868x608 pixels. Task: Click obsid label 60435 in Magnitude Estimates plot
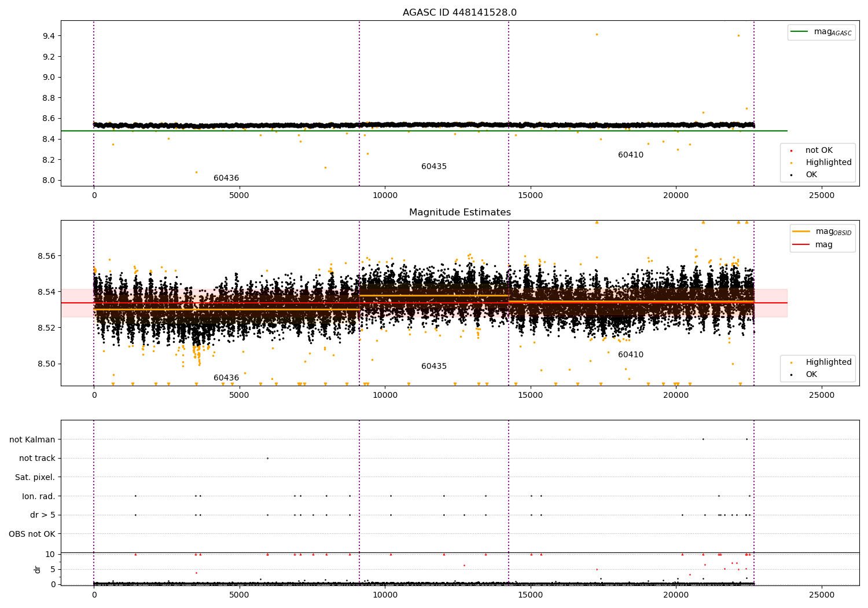(x=434, y=367)
